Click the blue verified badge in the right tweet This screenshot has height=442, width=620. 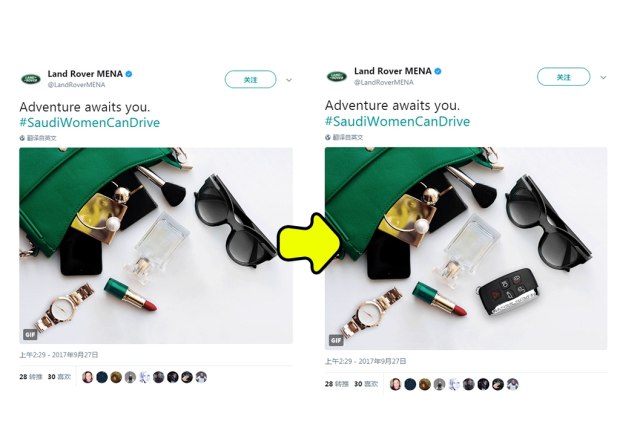pyautogui.click(x=437, y=72)
